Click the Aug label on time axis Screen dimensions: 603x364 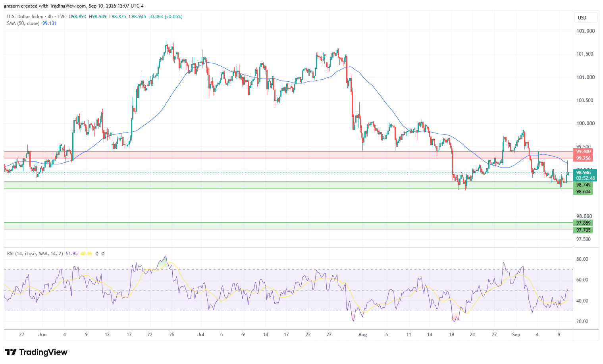click(362, 335)
